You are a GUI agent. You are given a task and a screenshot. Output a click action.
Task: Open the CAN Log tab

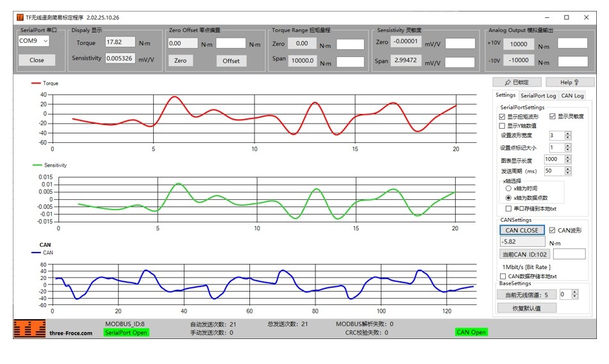click(572, 95)
